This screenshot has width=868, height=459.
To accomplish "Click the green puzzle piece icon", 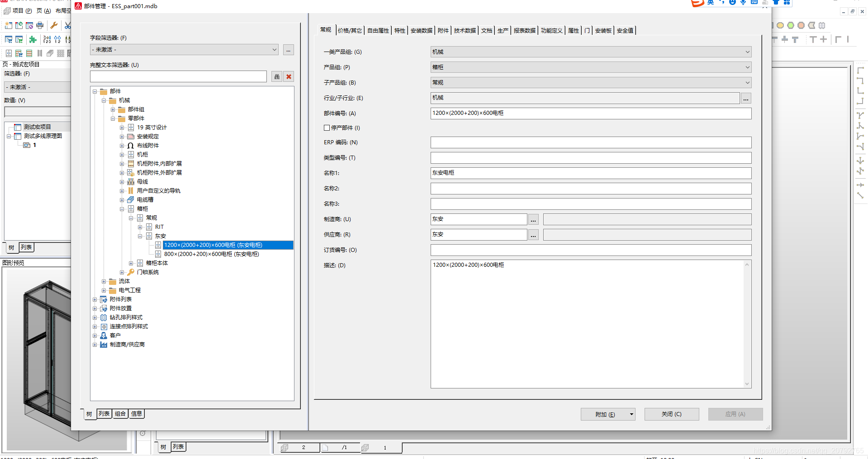I will coord(33,40).
